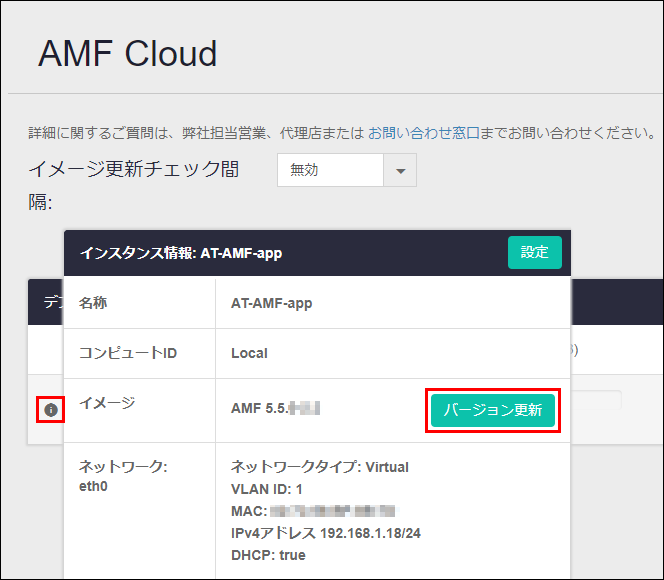Click the イメージ更新チェック間隔 label

tap(134, 185)
